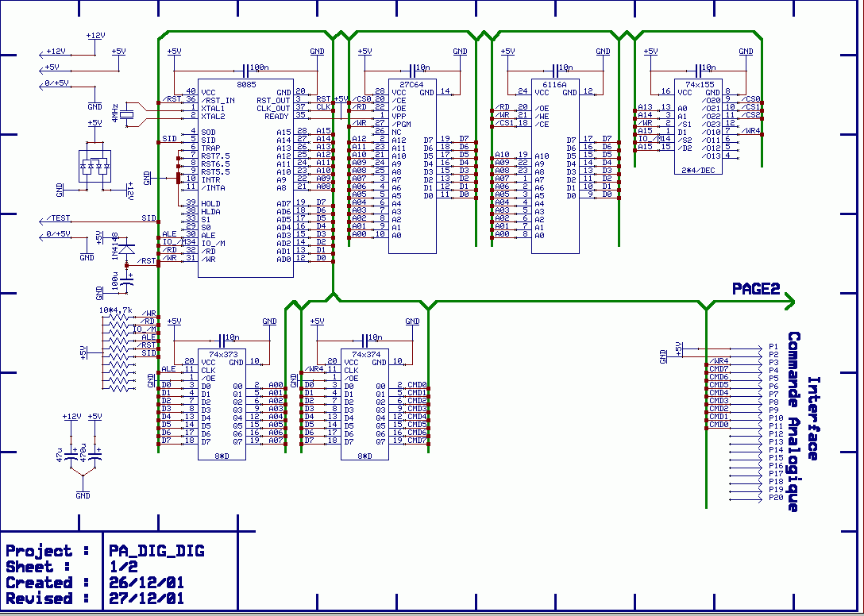Click the P1 connector pin
Viewport: 864px width, 616px height.
(774, 347)
